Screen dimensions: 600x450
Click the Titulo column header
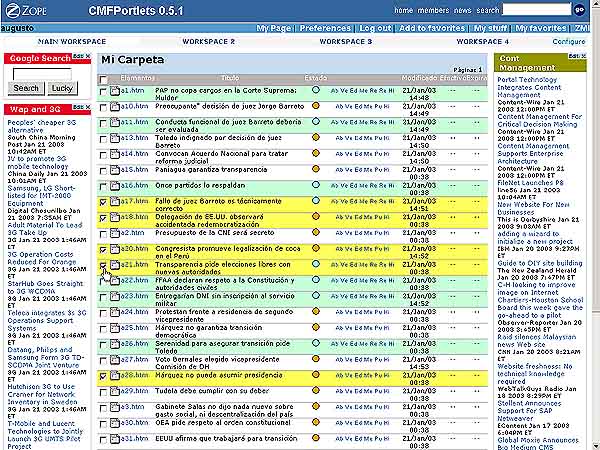pos(230,78)
